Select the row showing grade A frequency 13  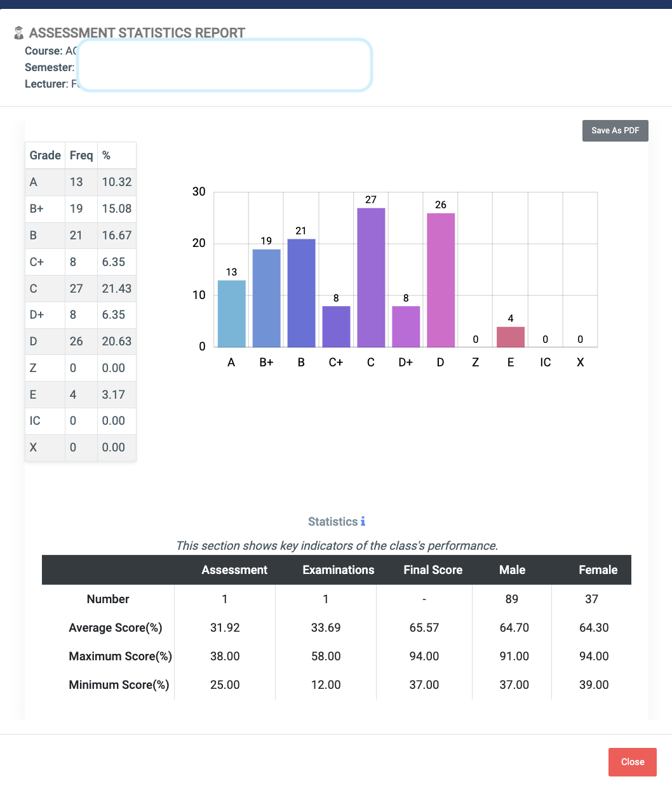tap(80, 182)
